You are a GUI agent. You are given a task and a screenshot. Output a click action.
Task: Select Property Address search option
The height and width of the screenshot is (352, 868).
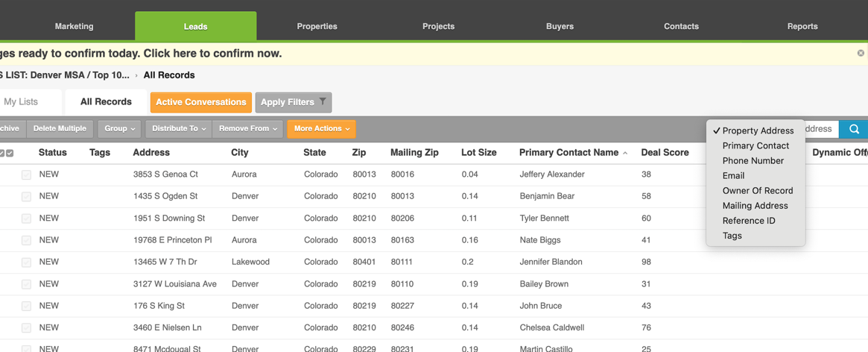click(x=755, y=131)
